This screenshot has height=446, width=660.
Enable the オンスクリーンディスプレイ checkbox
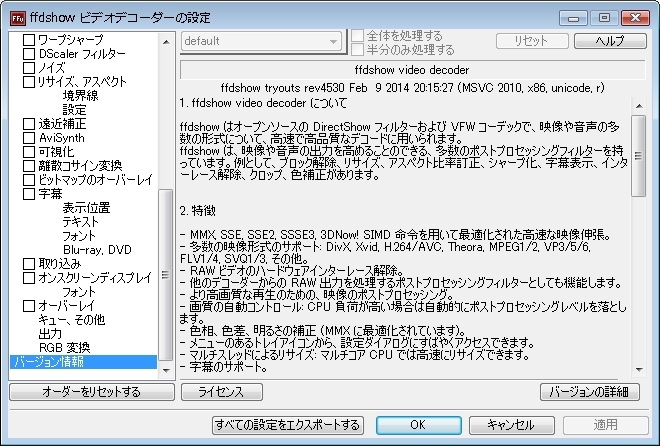click(x=29, y=278)
